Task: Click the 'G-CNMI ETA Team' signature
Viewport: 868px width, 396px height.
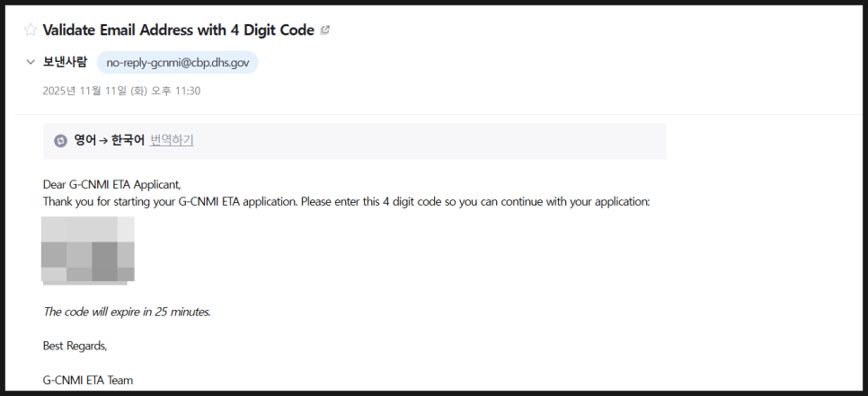Action: (88, 380)
